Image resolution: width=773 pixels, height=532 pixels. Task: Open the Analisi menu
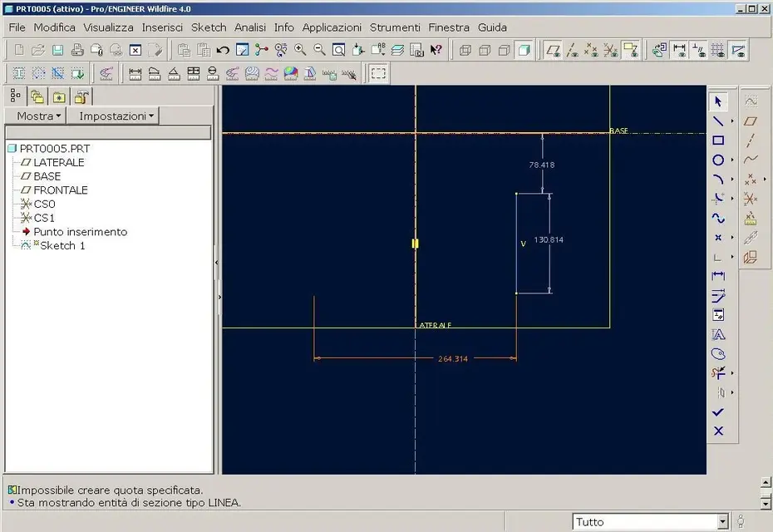[x=250, y=27]
